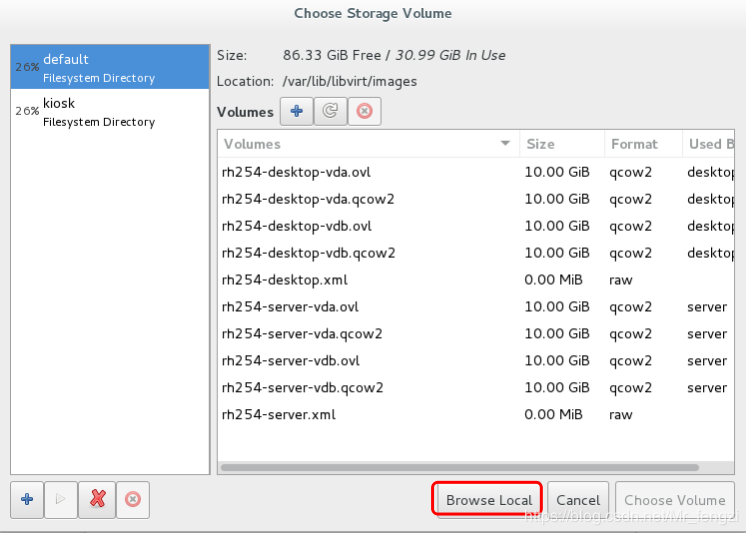This screenshot has height=535, width=748.
Task: Click the Browse Local button
Action: click(488, 500)
